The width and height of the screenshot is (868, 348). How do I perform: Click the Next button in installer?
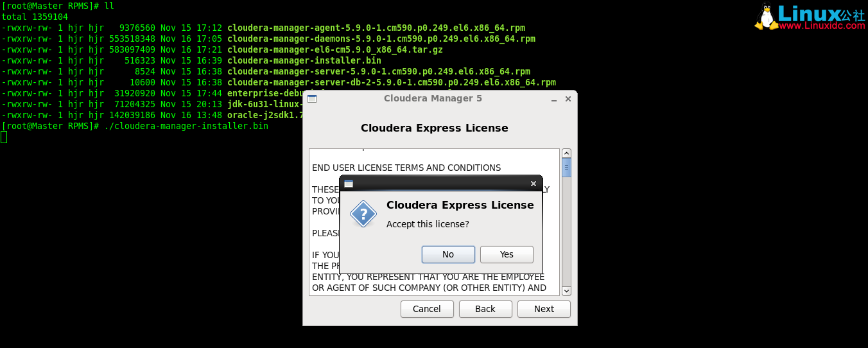pos(544,309)
